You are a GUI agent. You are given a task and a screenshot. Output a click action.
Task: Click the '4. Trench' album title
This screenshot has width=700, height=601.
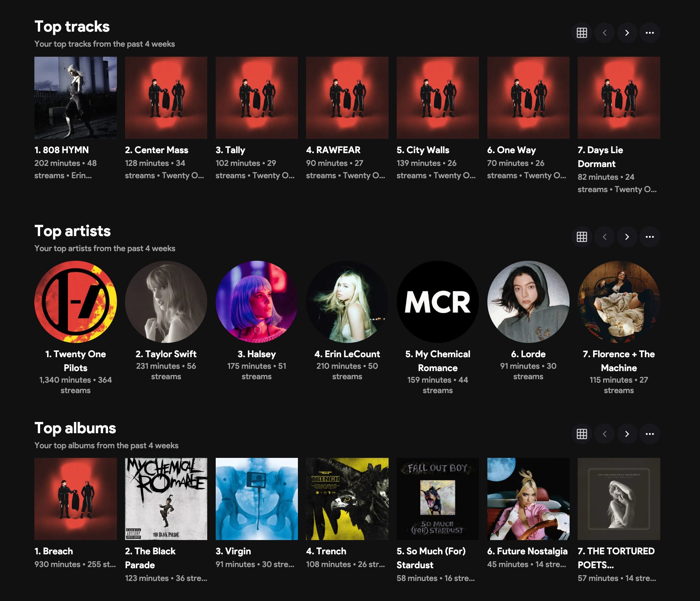point(326,551)
